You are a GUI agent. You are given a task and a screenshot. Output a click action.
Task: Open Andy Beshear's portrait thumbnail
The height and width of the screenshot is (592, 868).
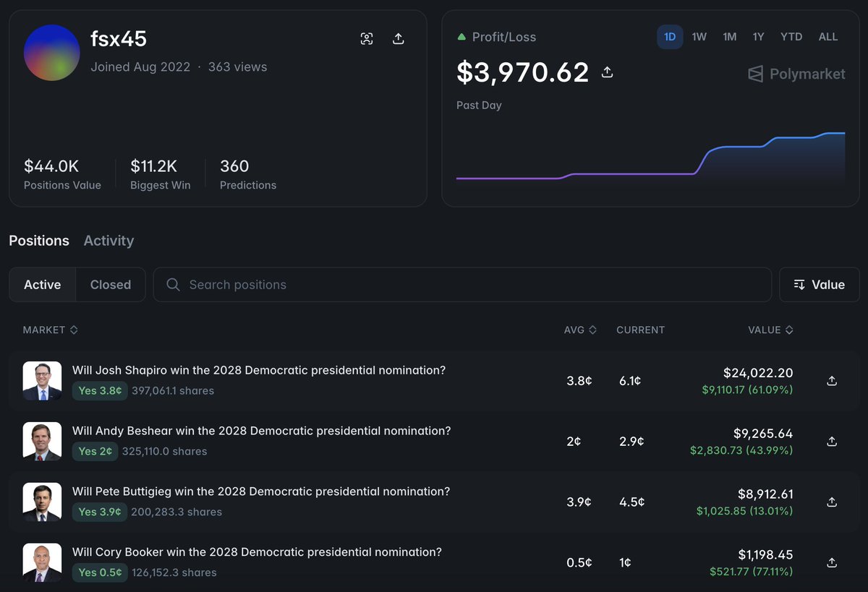[42, 442]
